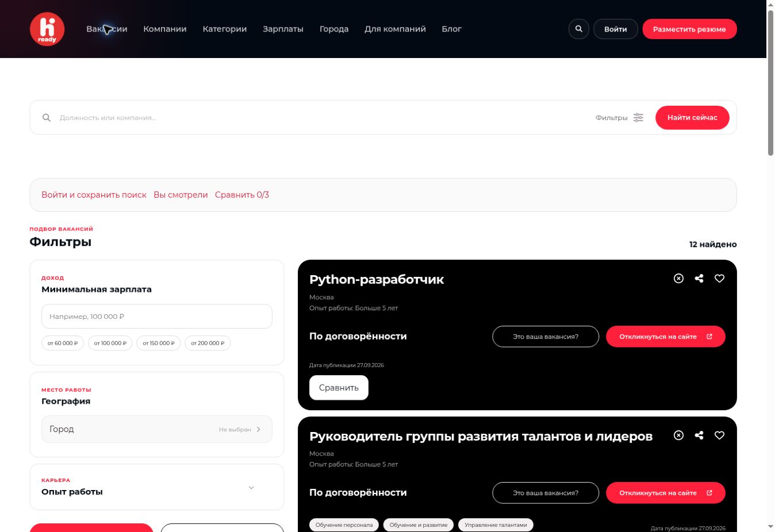Open the Вы смотрели link
This screenshot has width=775, height=532.
pos(181,195)
